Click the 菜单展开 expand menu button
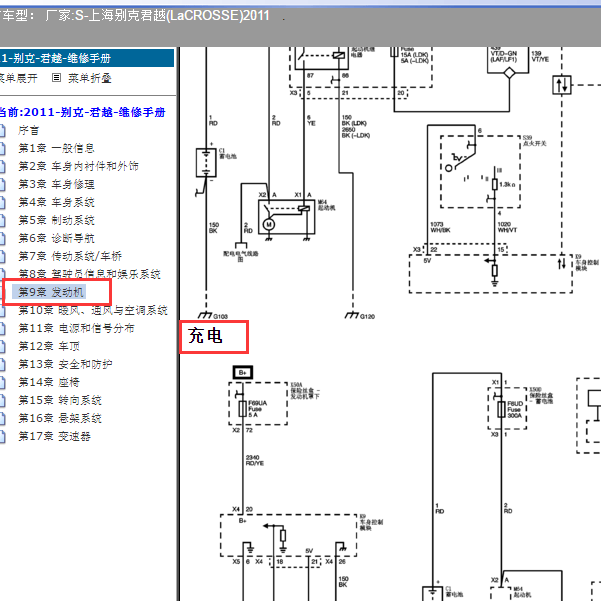 [18, 79]
